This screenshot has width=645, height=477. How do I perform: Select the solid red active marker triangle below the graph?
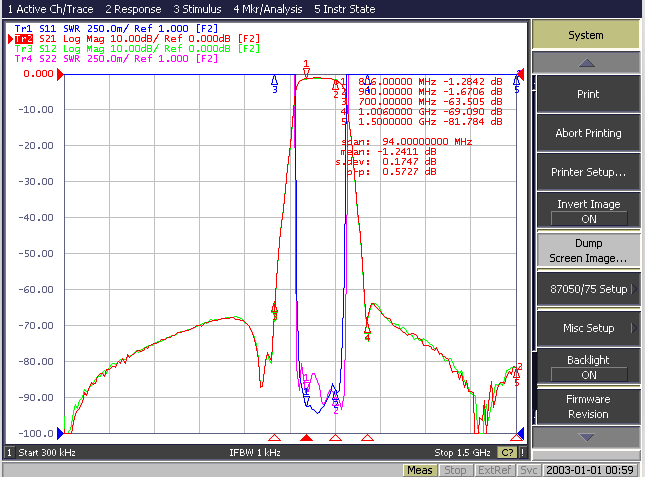click(x=306, y=438)
